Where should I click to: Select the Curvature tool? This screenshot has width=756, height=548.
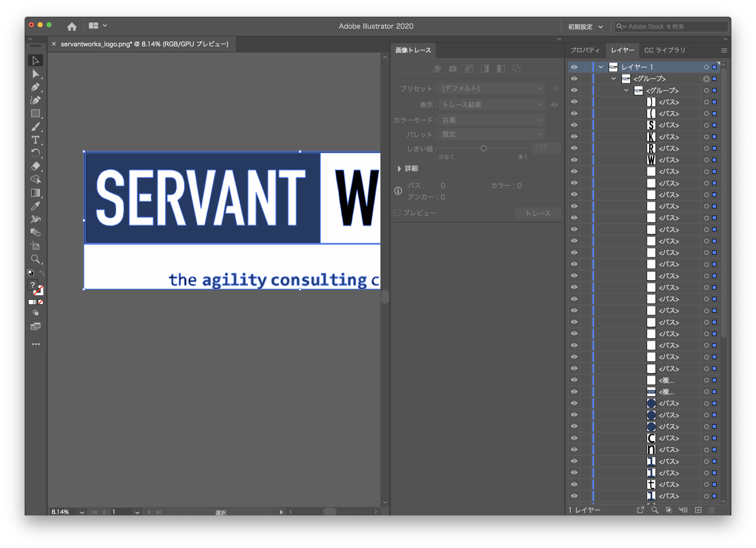pos(36,100)
